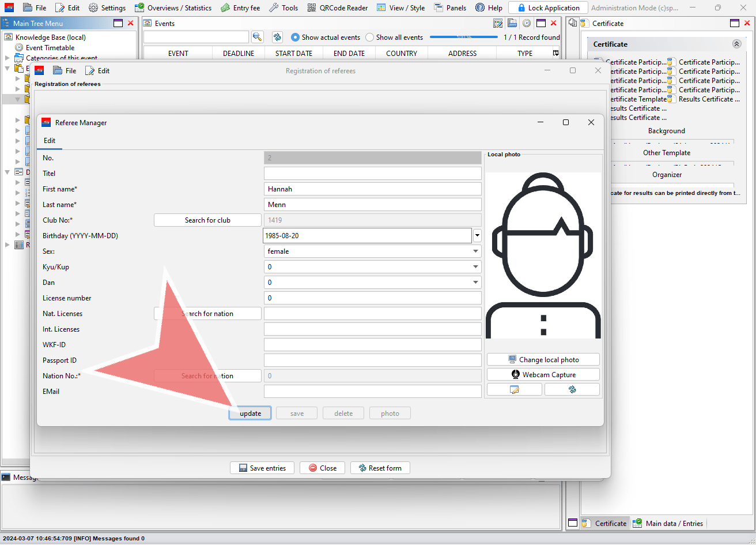Viewport: 756px width, 545px height.
Task: Open the View / Style menu
Action: click(400, 8)
